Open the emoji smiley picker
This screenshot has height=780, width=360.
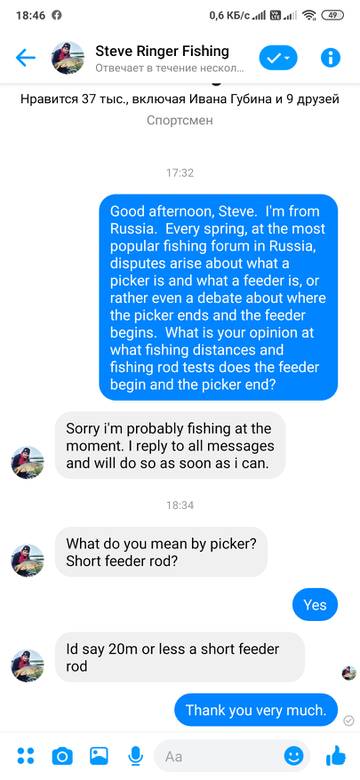pos(293,757)
